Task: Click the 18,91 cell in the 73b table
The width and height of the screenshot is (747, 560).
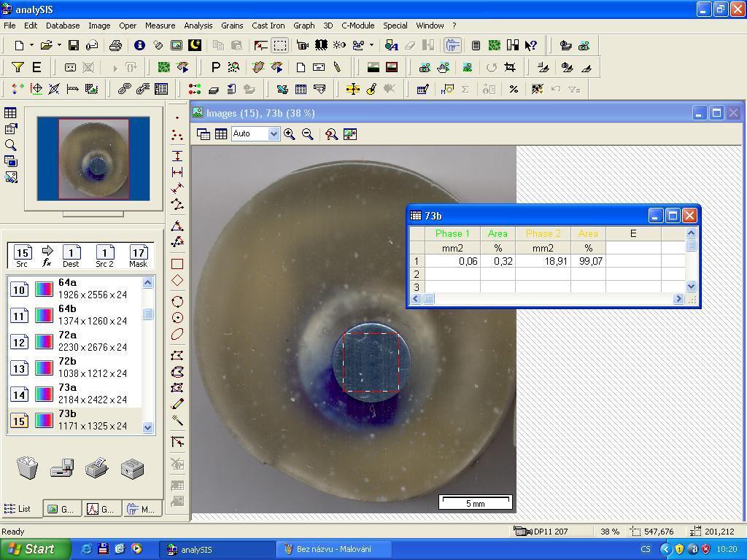Action: (543, 261)
